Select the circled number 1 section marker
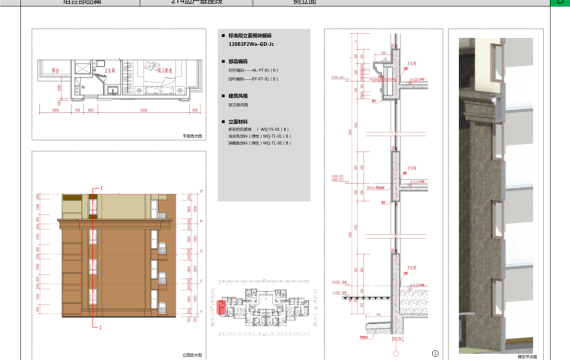This screenshot has width=570, height=360. click(435, 353)
